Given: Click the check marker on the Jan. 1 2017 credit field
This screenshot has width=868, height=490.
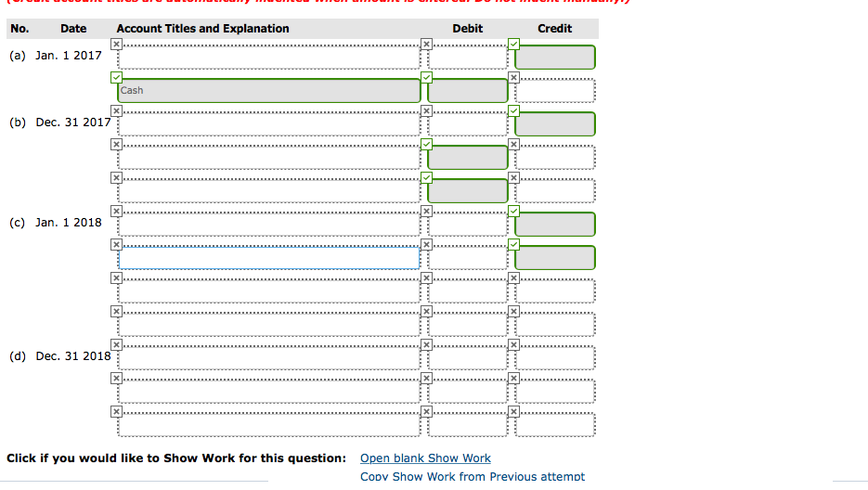Looking at the screenshot, I should point(513,45).
